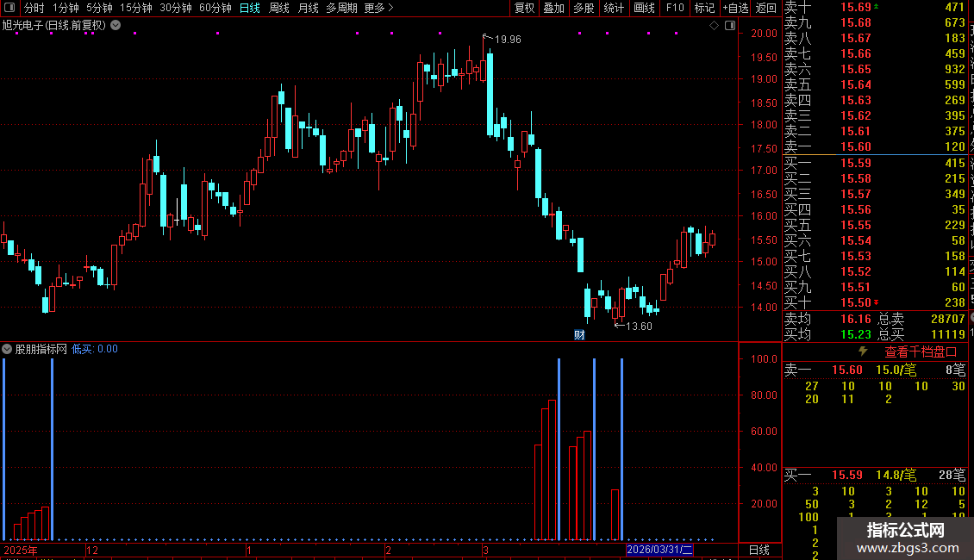Toggle the side panel icon on chart top-right
This screenshot has width=974, height=560.
point(730,26)
